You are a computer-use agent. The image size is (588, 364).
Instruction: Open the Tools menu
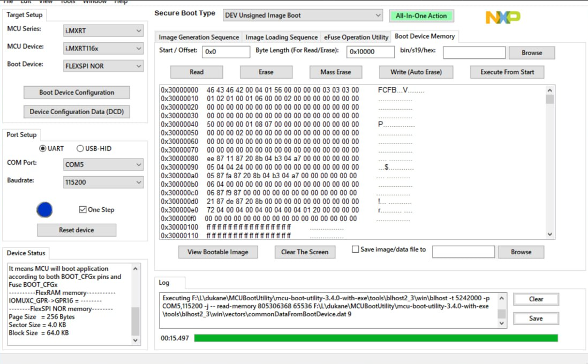(67, 2)
